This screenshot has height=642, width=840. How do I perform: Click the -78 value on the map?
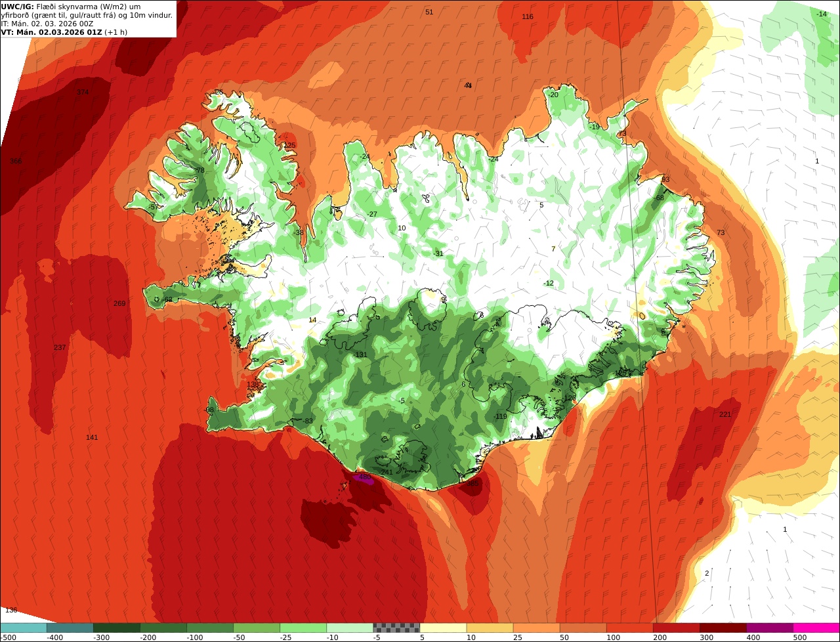[199, 171]
